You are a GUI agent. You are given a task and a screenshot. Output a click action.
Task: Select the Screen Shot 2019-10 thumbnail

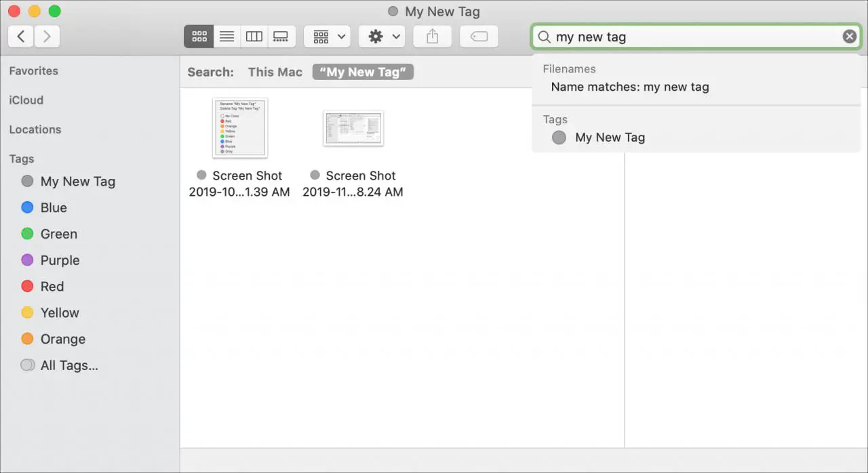tap(239, 128)
